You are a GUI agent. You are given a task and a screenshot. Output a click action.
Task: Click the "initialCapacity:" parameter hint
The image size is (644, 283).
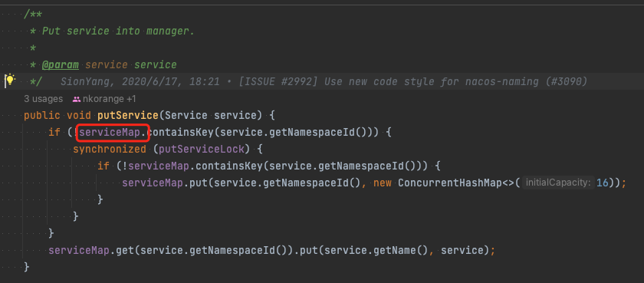557,183
